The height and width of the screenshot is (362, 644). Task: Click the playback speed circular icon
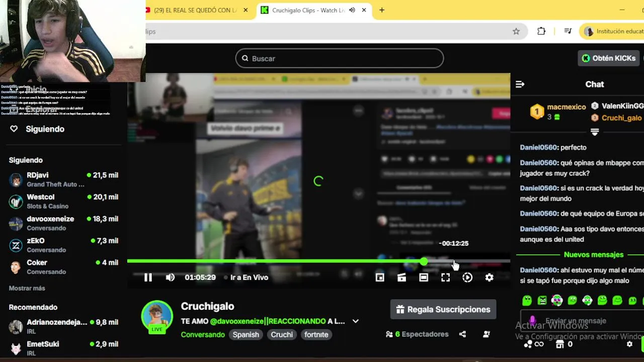467,278
